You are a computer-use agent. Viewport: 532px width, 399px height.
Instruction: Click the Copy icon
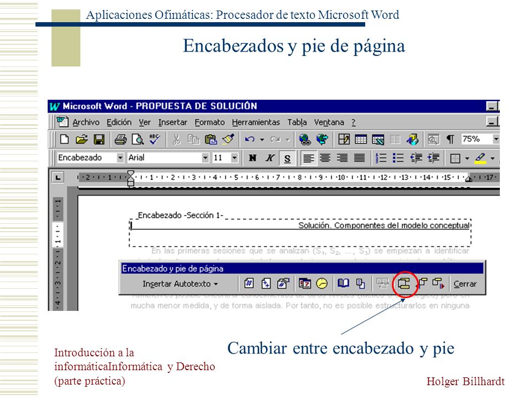coord(194,140)
